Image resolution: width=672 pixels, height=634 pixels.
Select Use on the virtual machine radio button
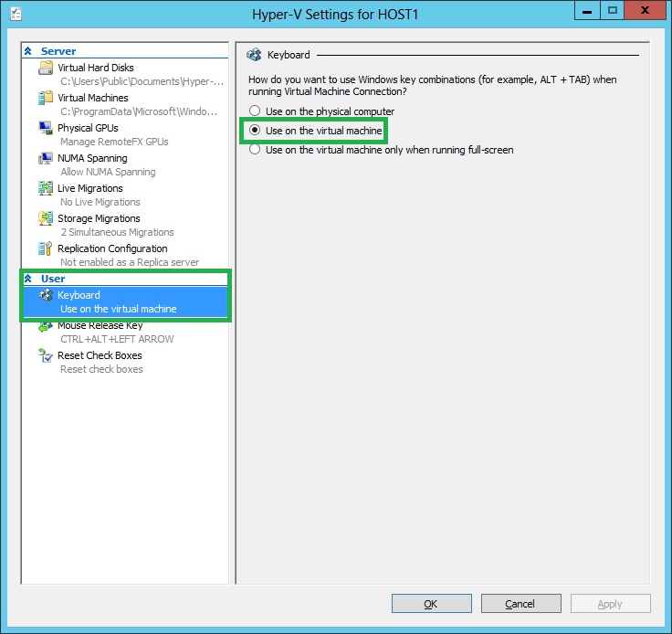pyautogui.click(x=255, y=130)
